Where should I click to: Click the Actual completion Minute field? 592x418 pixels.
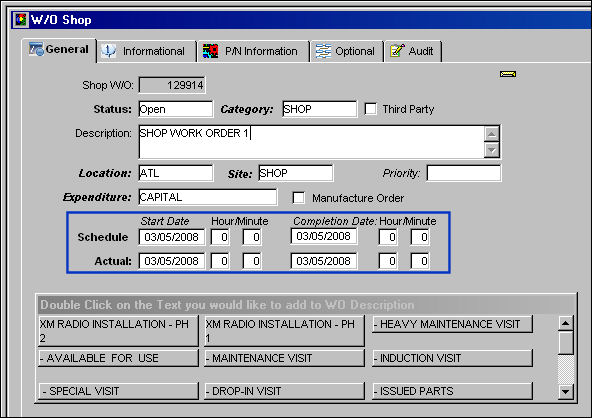tap(420, 261)
